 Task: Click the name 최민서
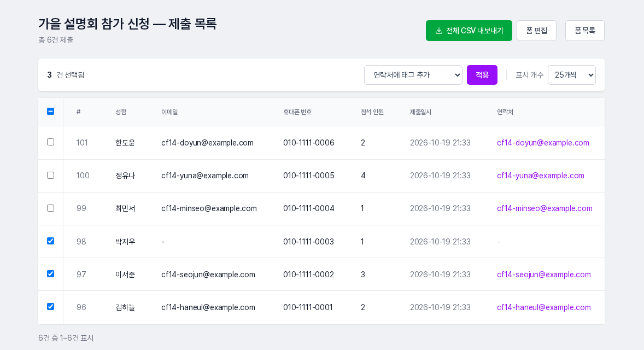[x=125, y=208]
